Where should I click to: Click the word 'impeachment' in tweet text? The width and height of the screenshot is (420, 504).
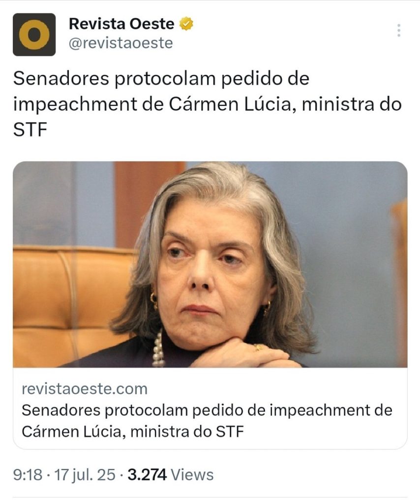(x=75, y=105)
